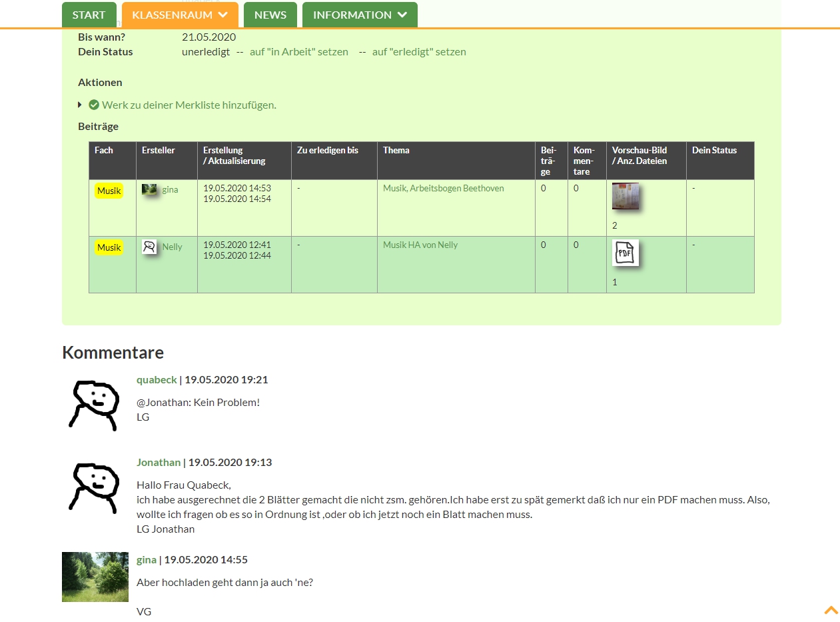The image size is (840, 622).
Task: Click gina's small avatar in the table
Action: tap(149, 190)
